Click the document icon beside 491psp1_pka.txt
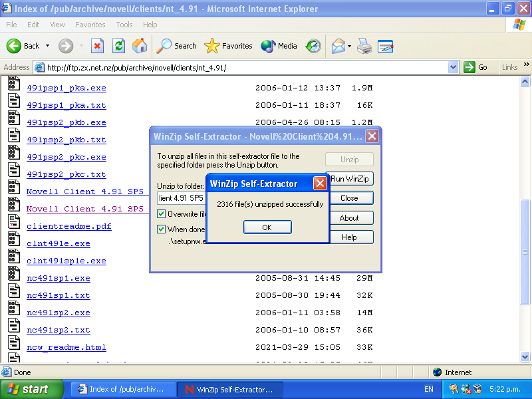The width and height of the screenshot is (532, 399). [13, 101]
